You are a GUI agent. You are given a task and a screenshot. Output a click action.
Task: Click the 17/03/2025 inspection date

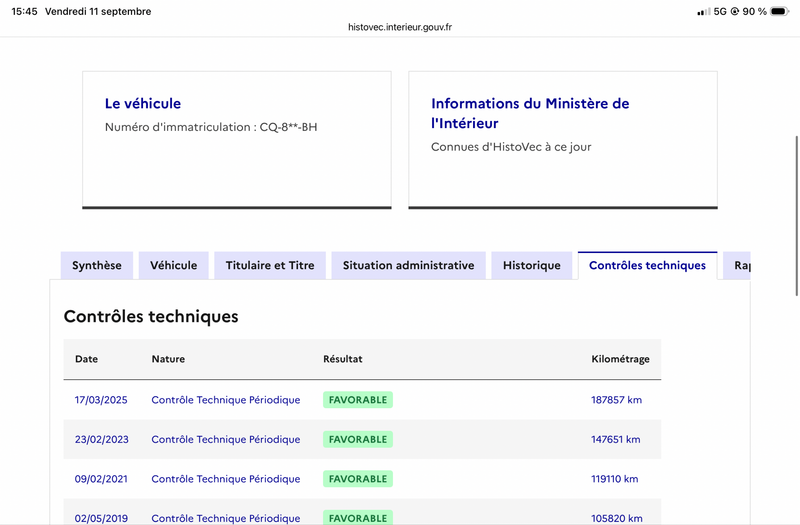click(101, 400)
